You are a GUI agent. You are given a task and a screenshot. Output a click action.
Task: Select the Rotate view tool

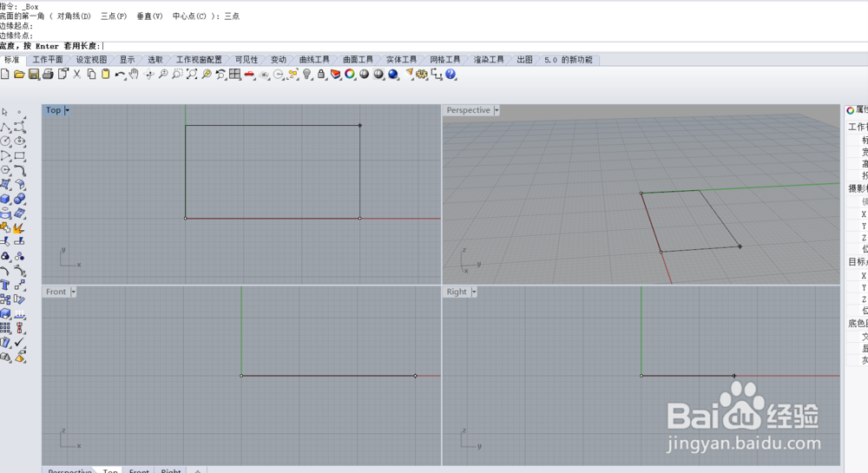[x=148, y=74]
